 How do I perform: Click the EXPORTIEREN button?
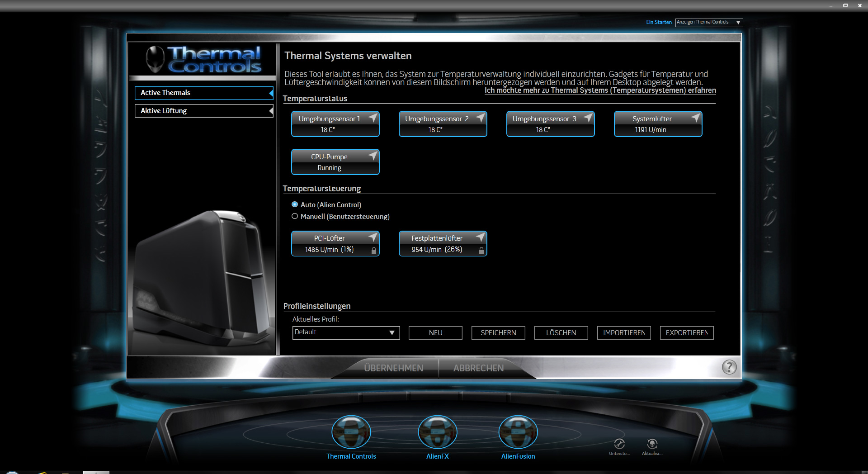[687, 333]
